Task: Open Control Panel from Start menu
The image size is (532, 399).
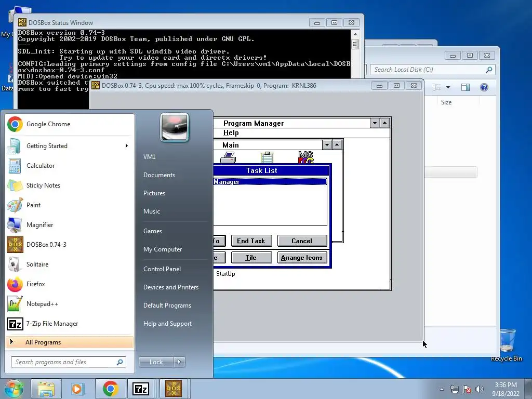Action: pos(162,269)
